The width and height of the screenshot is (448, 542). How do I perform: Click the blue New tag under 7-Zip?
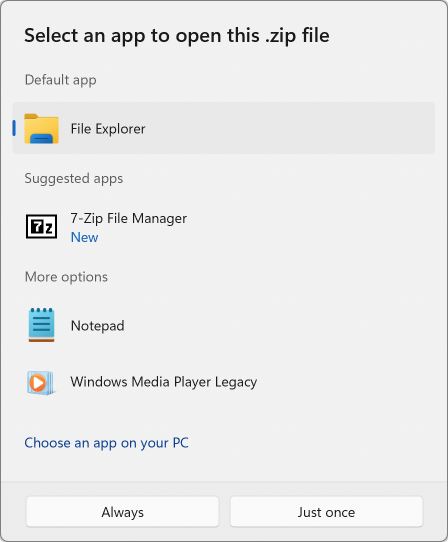(x=84, y=237)
